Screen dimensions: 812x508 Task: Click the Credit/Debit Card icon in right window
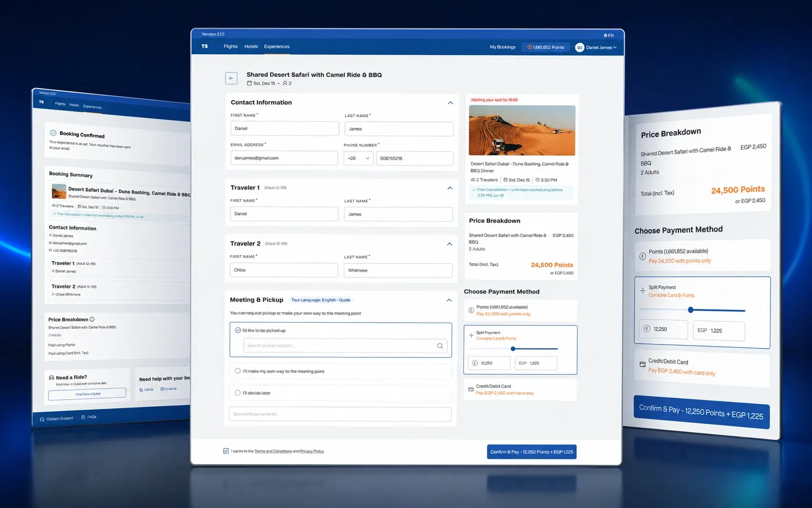click(643, 365)
